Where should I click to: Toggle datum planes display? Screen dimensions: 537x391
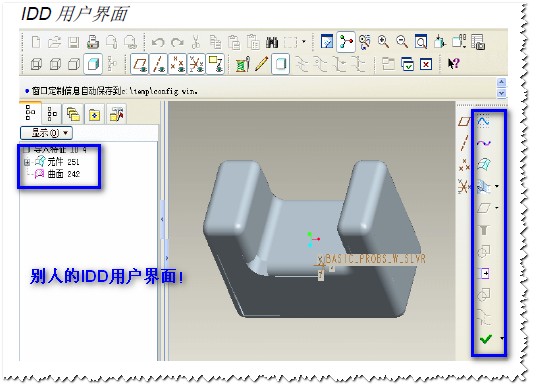140,64
